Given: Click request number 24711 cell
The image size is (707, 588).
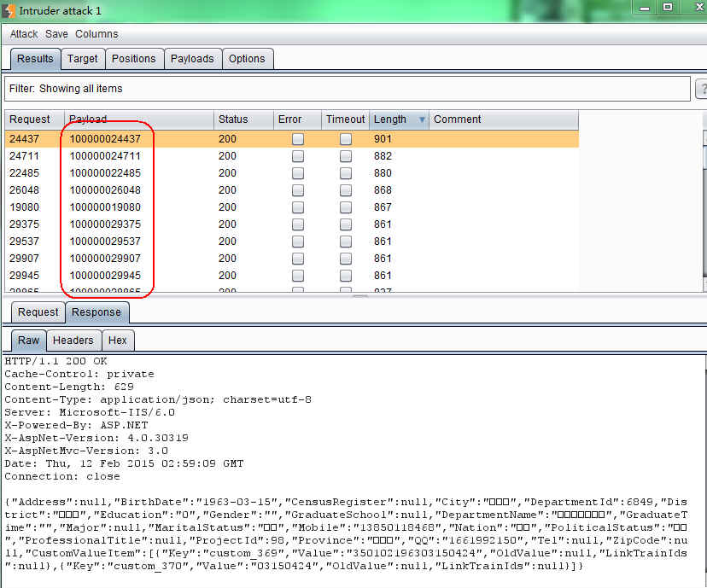Looking at the screenshot, I should (25, 156).
